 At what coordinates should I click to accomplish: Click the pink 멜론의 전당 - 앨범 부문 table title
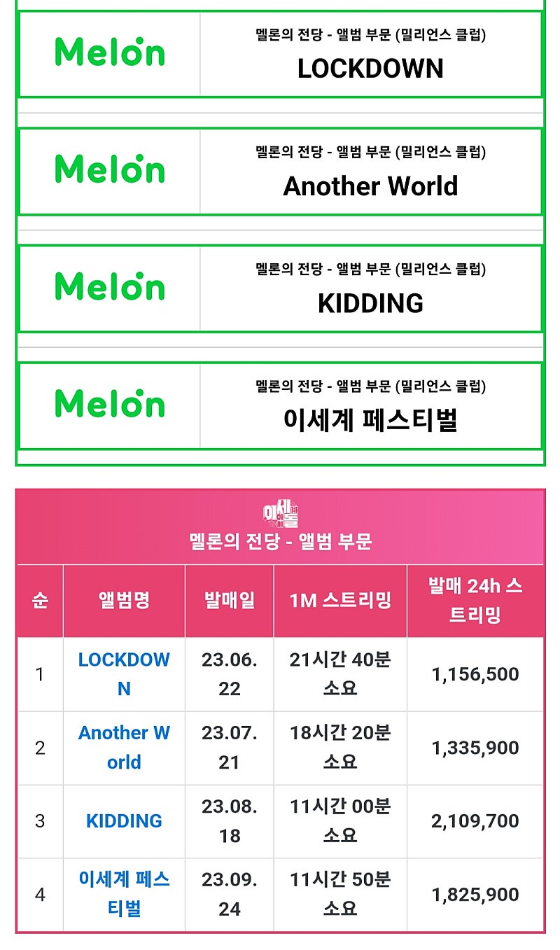[x=281, y=541]
